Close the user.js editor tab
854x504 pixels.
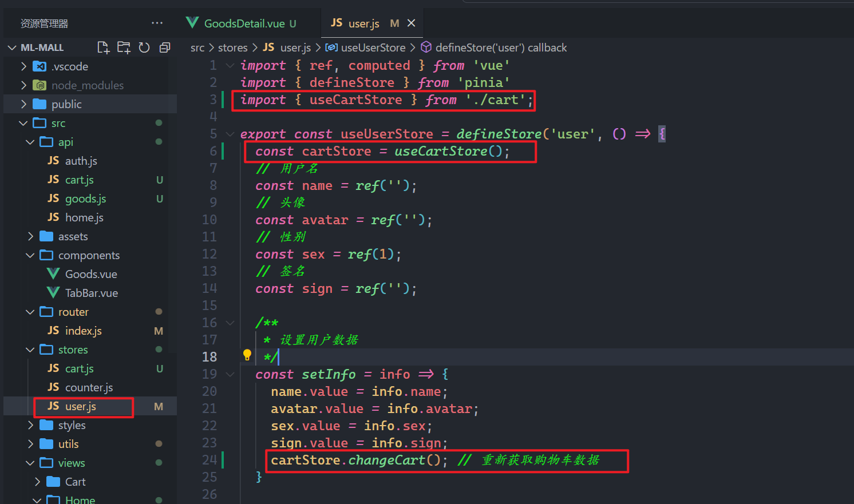coord(411,23)
